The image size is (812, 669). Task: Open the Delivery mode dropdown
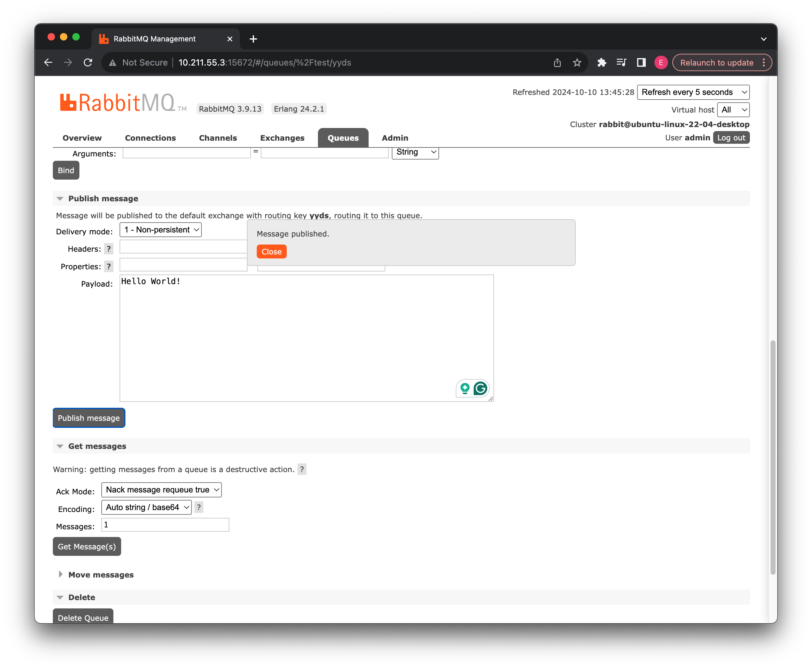pyautogui.click(x=161, y=230)
